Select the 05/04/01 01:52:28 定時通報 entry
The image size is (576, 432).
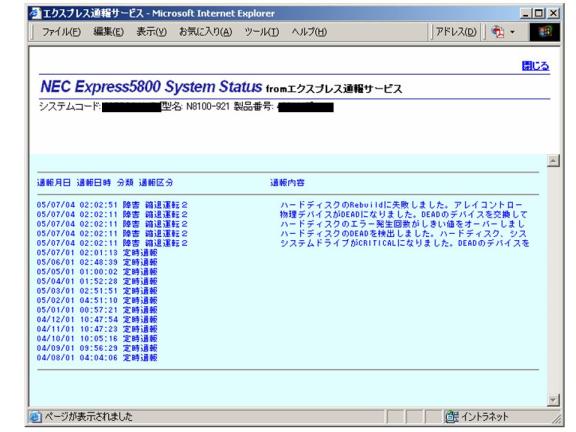coord(97,281)
